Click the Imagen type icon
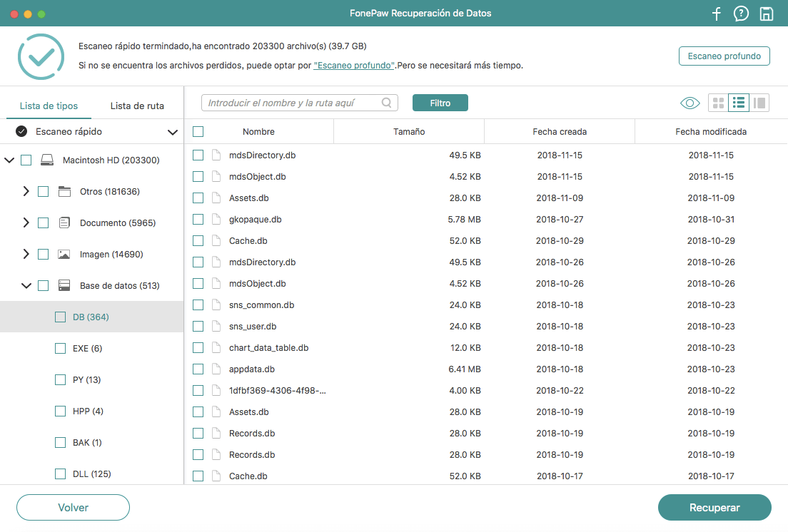 (x=64, y=255)
